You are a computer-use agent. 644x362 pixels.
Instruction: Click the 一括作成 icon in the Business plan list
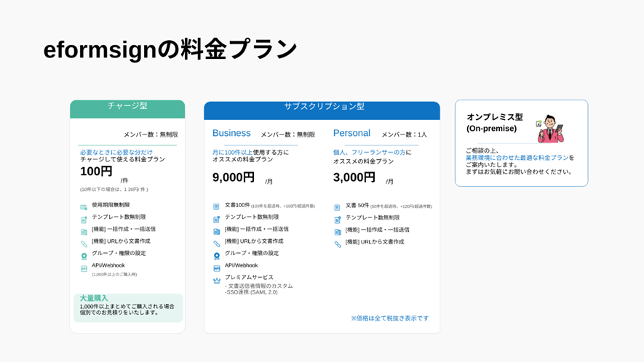(216, 231)
